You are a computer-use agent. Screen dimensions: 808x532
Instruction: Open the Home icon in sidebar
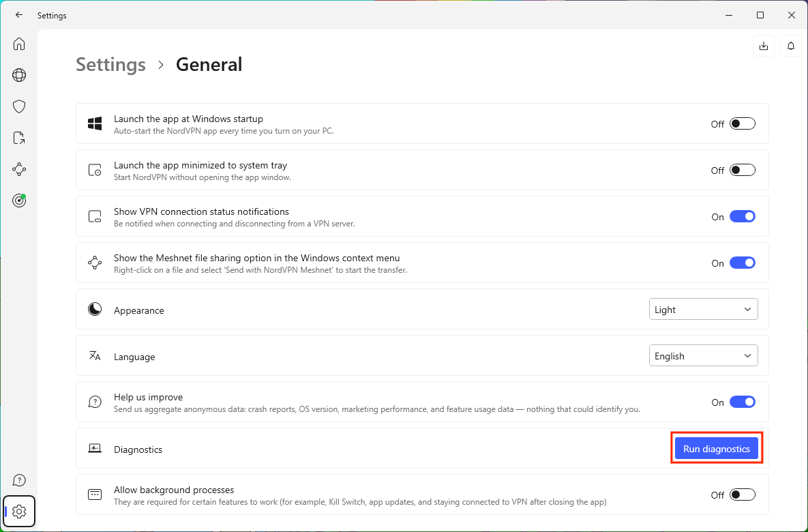click(x=19, y=44)
